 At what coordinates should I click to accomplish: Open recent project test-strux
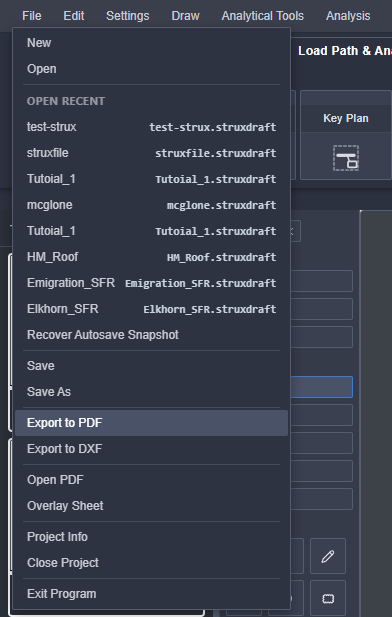pyautogui.click(x=152, y=127)
